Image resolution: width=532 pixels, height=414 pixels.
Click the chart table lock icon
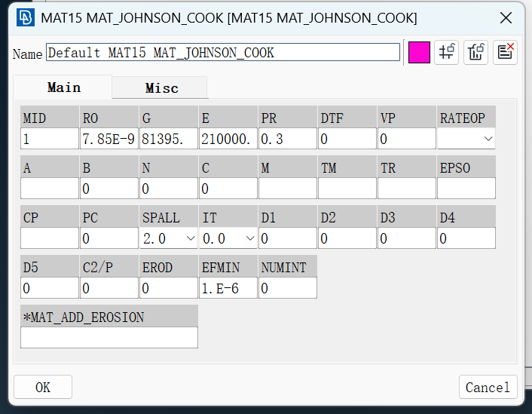point(475,53)
